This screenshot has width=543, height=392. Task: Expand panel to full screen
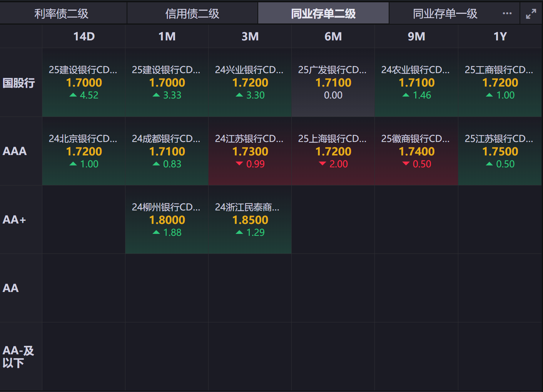(531, 14)
